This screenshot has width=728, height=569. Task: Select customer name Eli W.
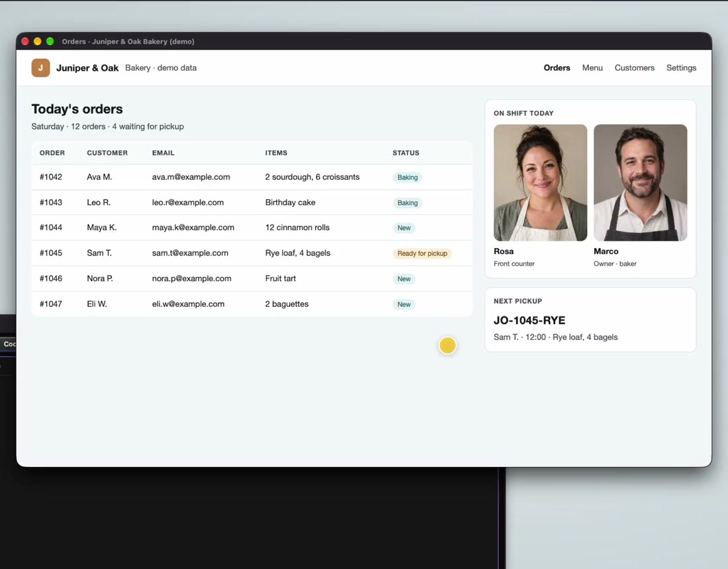click(x=97, y=304)
